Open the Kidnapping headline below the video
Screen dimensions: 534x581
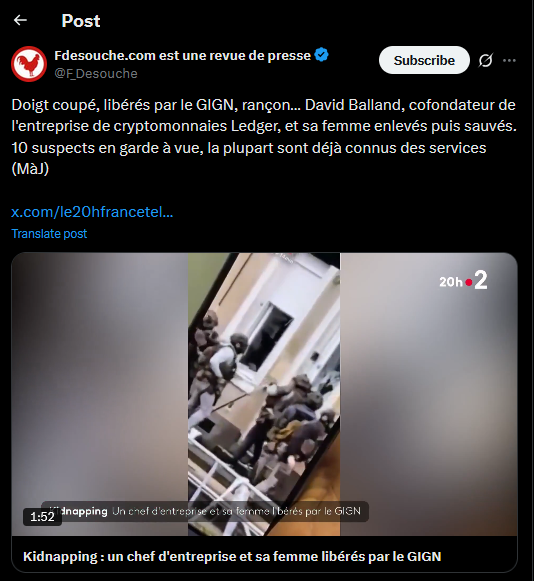232,556
